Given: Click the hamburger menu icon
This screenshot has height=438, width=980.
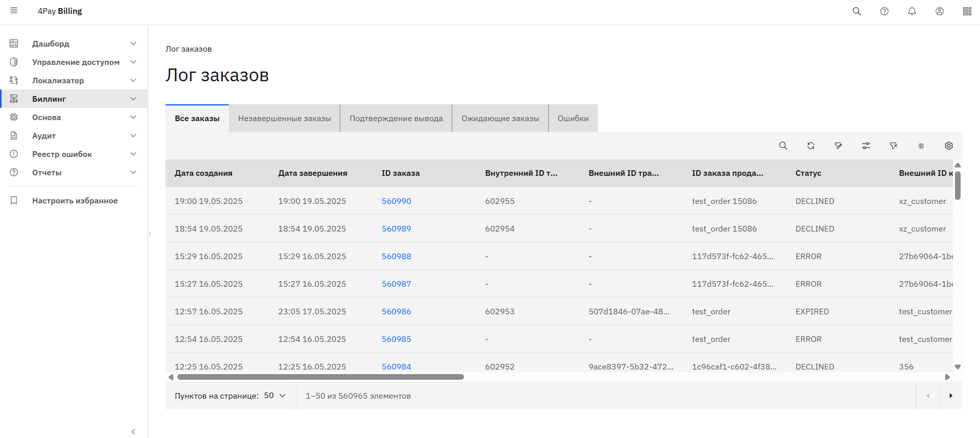Looking at the screenshot, I should pyautogui.click(x=14, y=11).
